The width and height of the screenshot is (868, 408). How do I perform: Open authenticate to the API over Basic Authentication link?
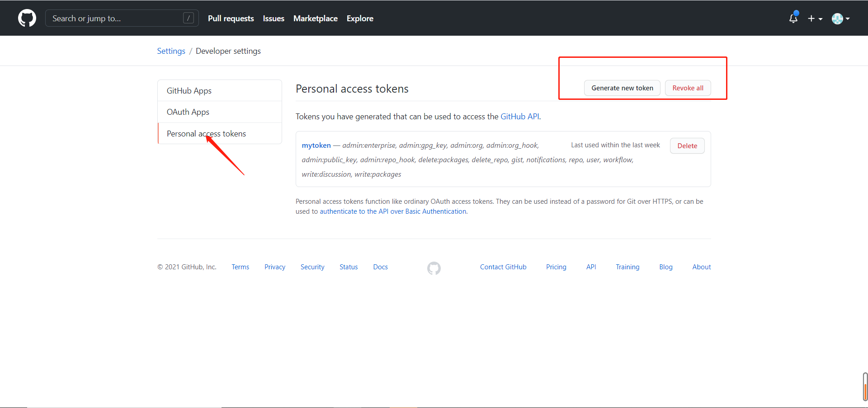[393, 211]
